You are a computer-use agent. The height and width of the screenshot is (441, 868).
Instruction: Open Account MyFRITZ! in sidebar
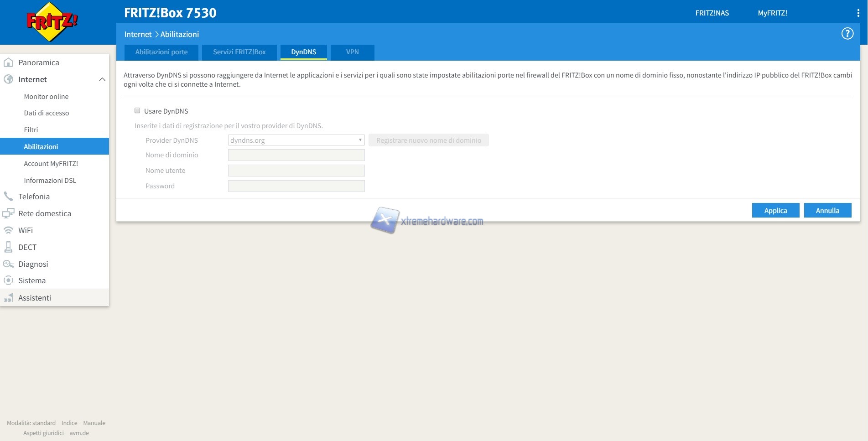coord(51,164)
